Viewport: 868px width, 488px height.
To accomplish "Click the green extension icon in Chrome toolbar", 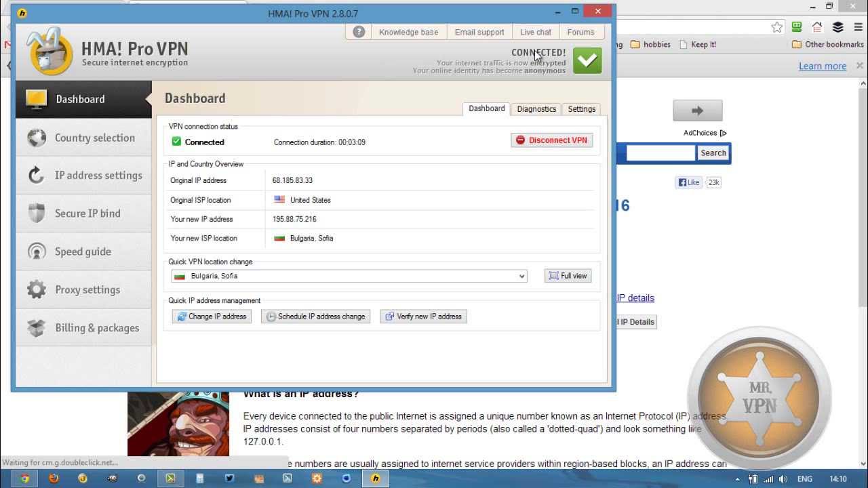I will pyautogui.click(x=797, y=27).
